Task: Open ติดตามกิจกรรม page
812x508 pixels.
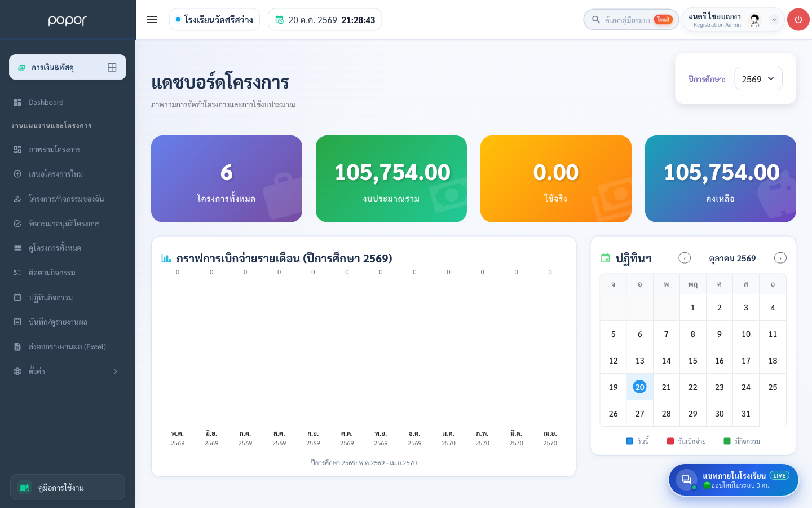Action: tap(68, 273)
